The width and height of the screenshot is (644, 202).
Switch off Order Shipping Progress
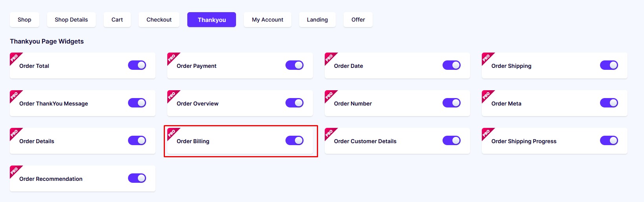(609, 140)
